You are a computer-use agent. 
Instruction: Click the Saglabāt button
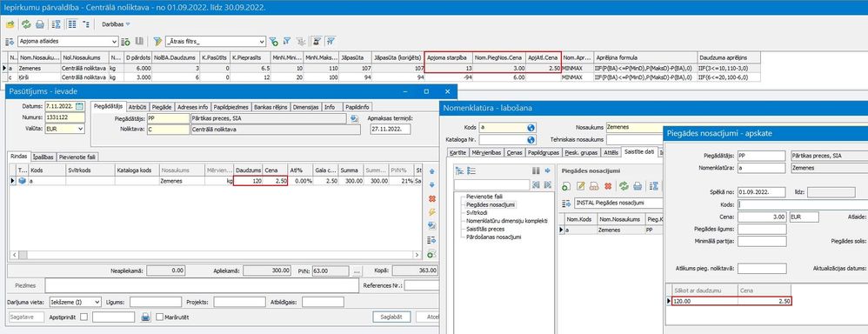coord(391,317)
